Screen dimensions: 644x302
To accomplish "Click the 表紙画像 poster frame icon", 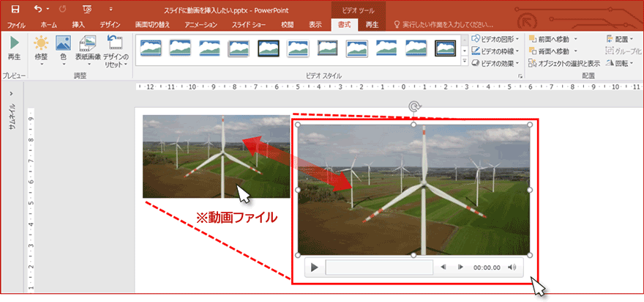I will 88,48.
